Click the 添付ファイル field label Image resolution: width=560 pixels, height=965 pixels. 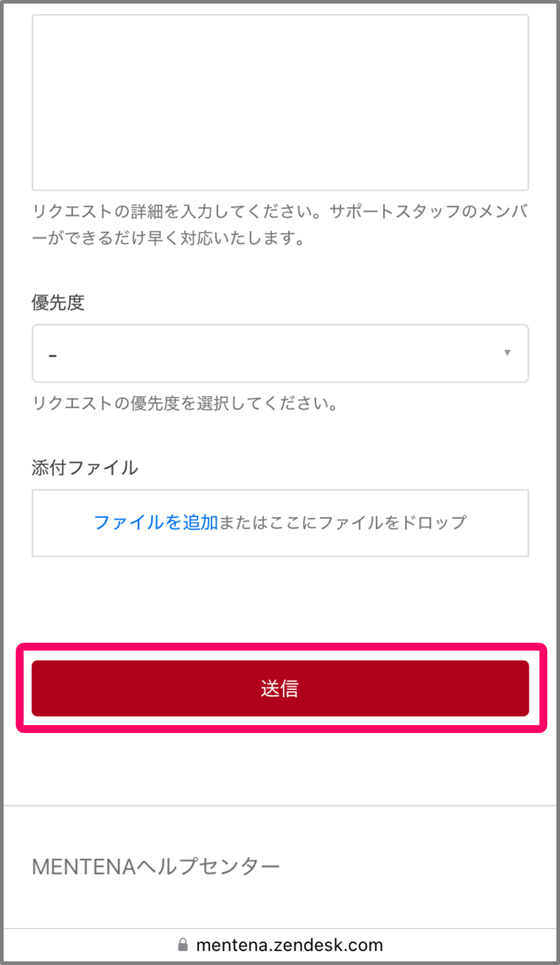pyautogui.click(x=85, y=467)
